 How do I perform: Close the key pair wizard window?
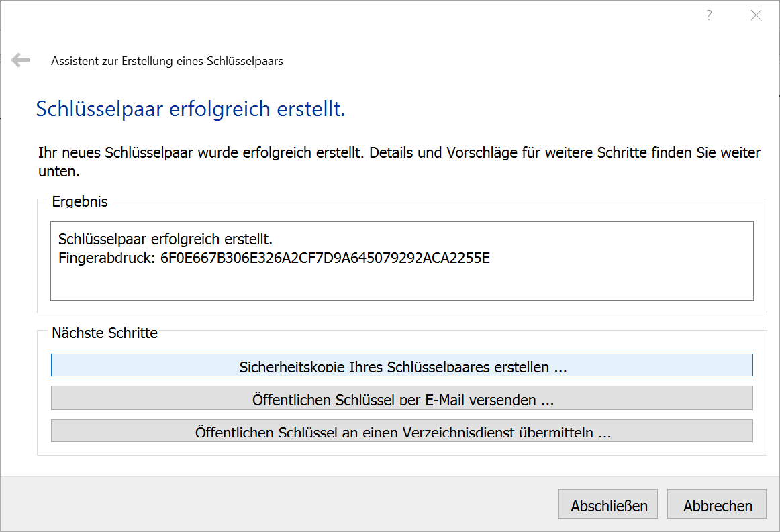(x=756, y=15)
